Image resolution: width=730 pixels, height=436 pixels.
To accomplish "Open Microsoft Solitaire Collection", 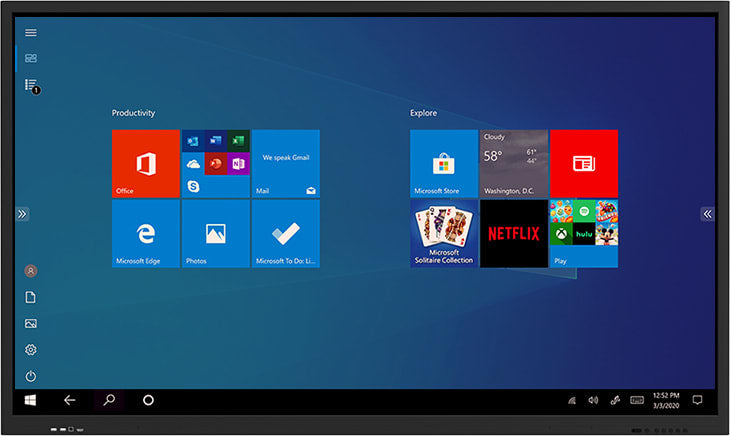I will click(444, 233).
